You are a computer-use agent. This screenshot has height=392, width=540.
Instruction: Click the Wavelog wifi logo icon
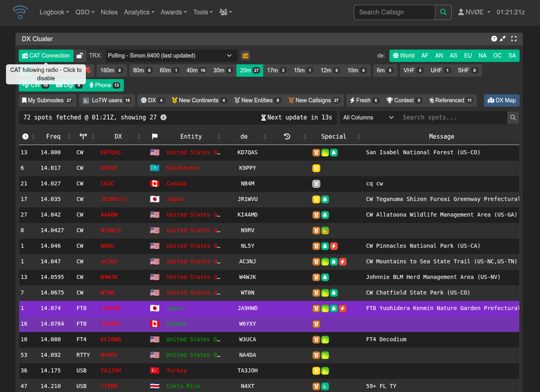[x=20, y=12]
